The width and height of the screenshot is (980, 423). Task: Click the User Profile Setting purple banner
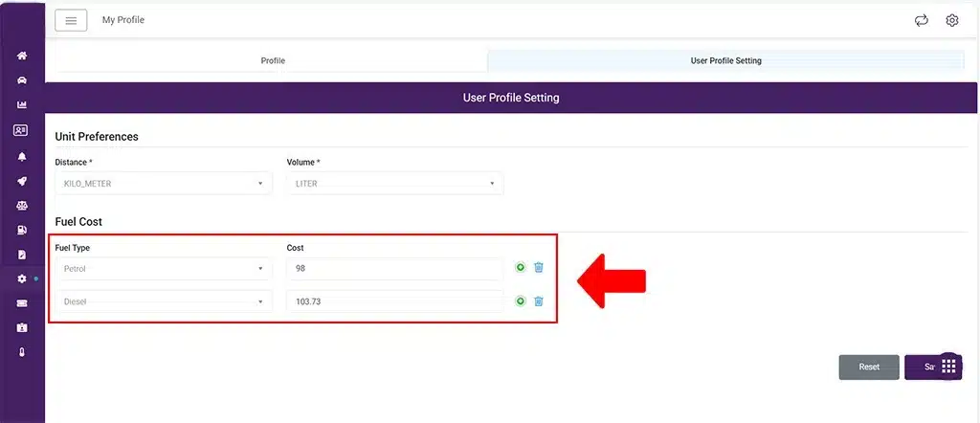(511, 99)
